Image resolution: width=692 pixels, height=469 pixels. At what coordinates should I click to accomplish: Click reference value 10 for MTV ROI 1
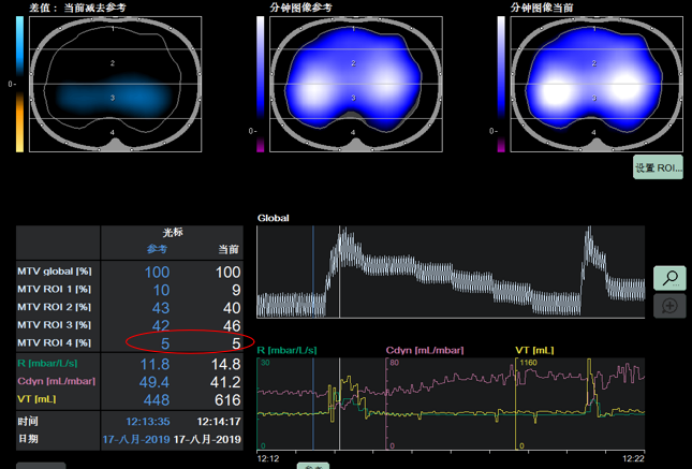(x=161, y=290)
